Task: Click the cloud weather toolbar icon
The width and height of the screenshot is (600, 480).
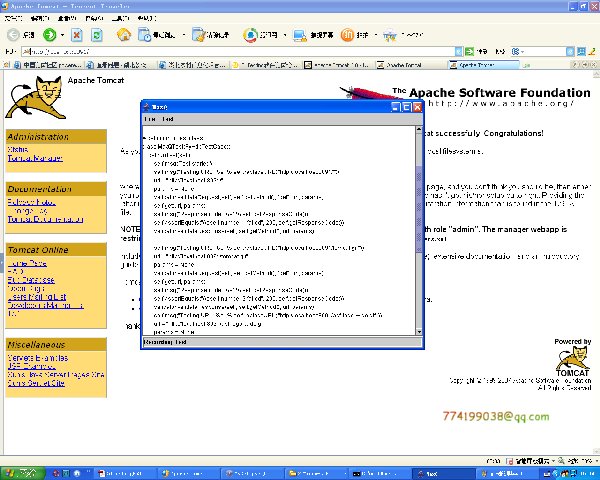Action: (x=390, y=35)
